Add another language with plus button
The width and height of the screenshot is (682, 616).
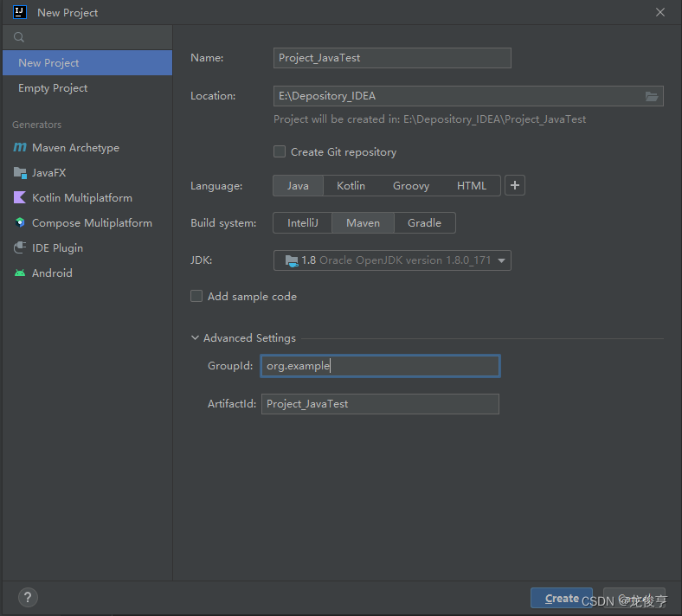(x=515, y=186)
